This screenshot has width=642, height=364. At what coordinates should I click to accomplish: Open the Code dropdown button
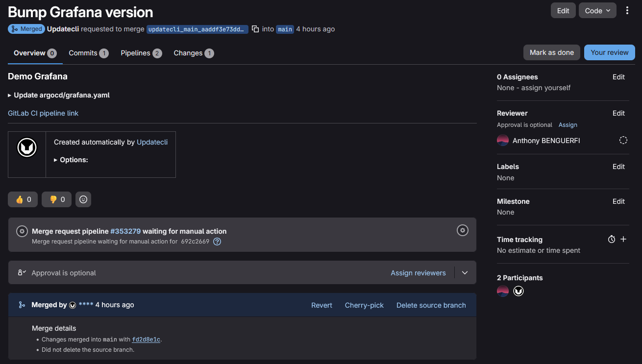tap(597, 11)
